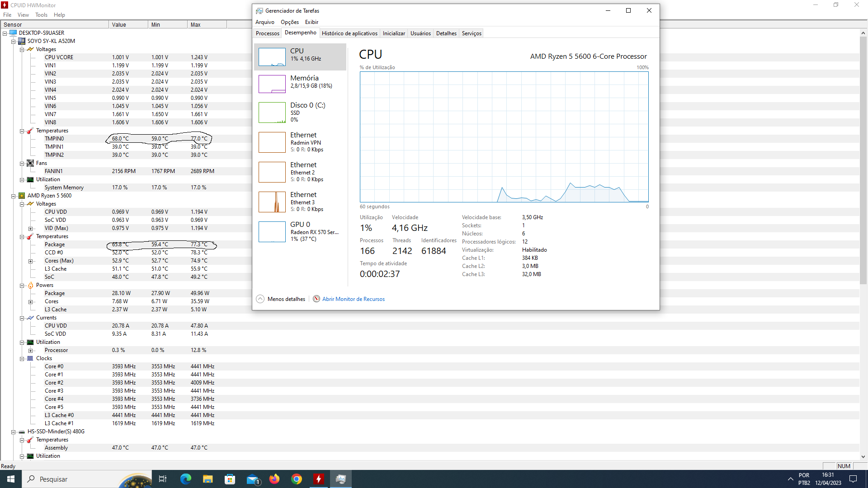Open the Opções menu in Task Manager
868x488 pixels.
290,22
